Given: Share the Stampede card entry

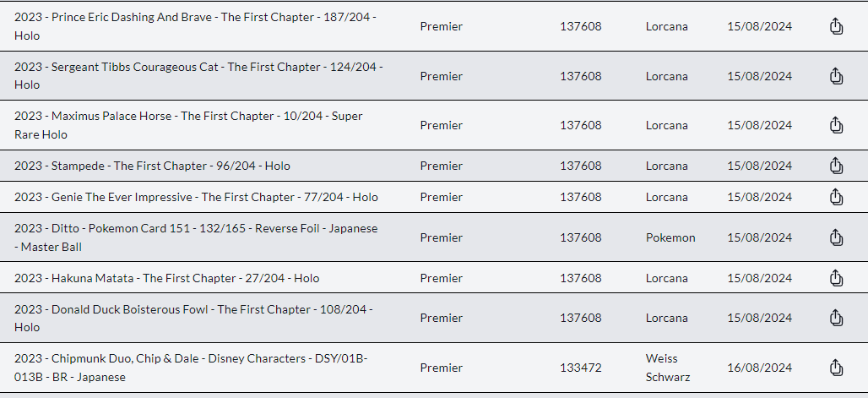Looking at the screenshot, I should (x=837, y=166).
